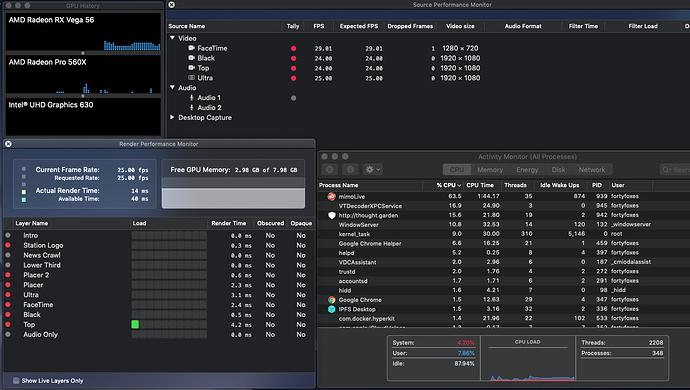690x390 pixels.
Task: Click the shield icon beside http://thought.garden
Action: (x=332, y=215)
